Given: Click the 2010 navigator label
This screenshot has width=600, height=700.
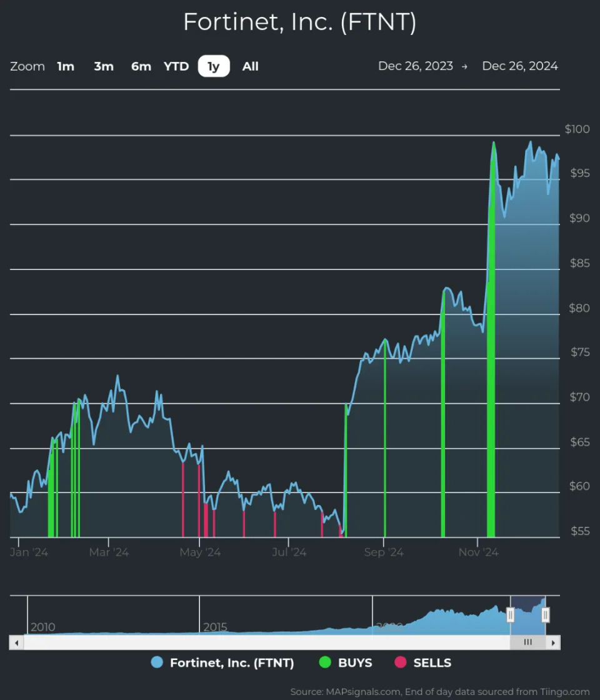Looking at the screenshot, I should point(43,627).
